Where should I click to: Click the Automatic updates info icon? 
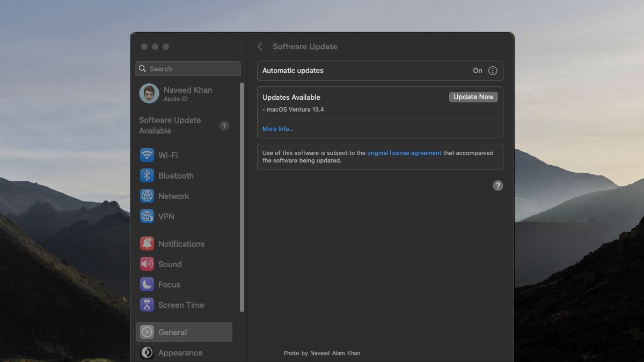click(x=493, y=71)
